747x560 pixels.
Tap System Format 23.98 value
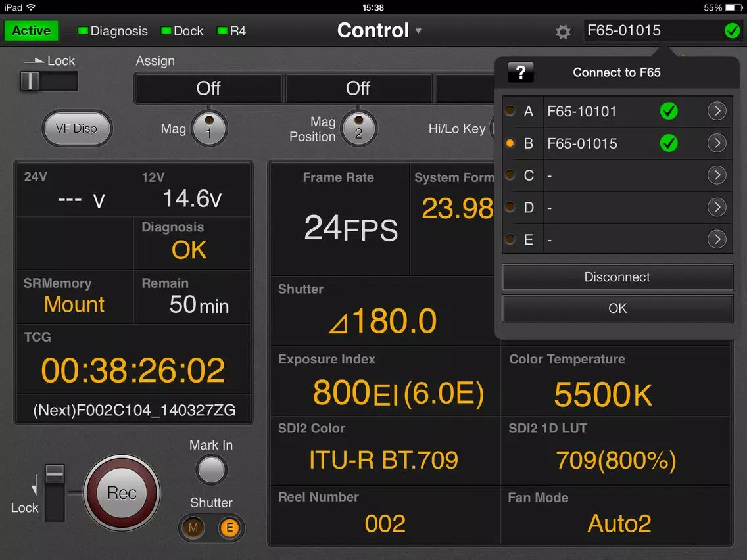458,209
